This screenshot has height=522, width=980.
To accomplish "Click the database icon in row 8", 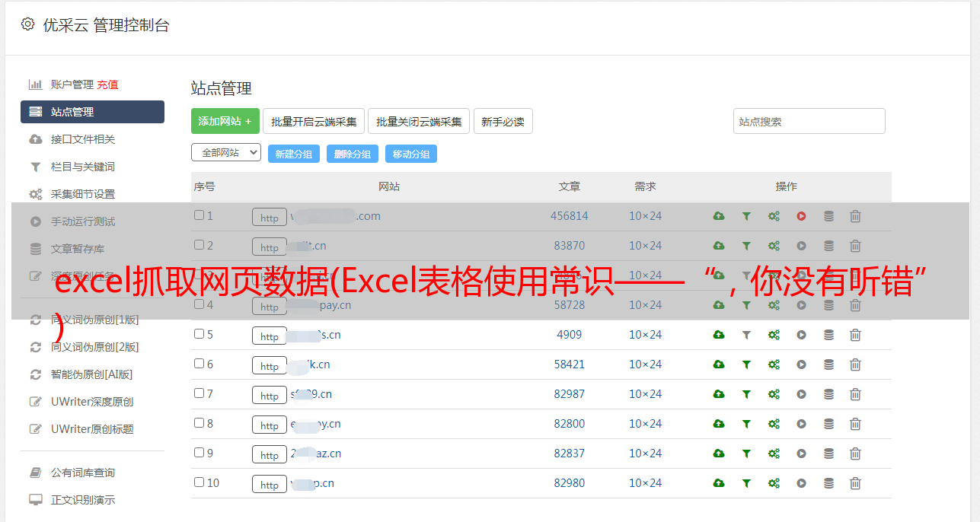I will pyautogui.click(x=828, y=424).
